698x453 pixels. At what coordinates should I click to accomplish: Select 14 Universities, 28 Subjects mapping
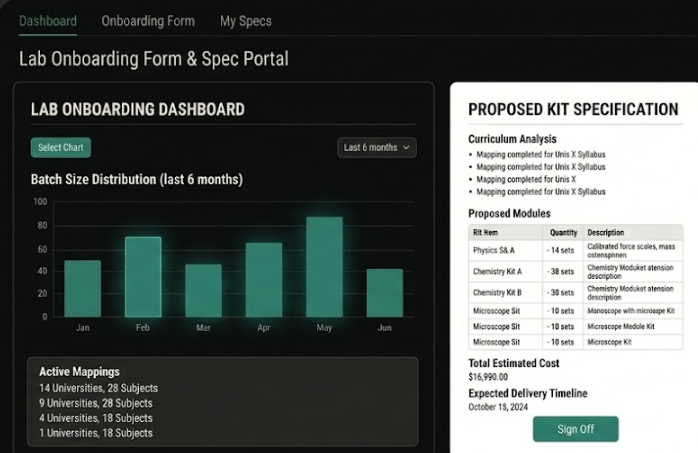pyautogui.click(x=98, y=388)
